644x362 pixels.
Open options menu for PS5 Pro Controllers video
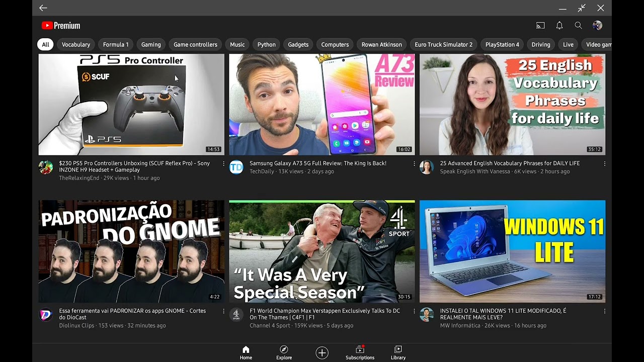point(224,164)
